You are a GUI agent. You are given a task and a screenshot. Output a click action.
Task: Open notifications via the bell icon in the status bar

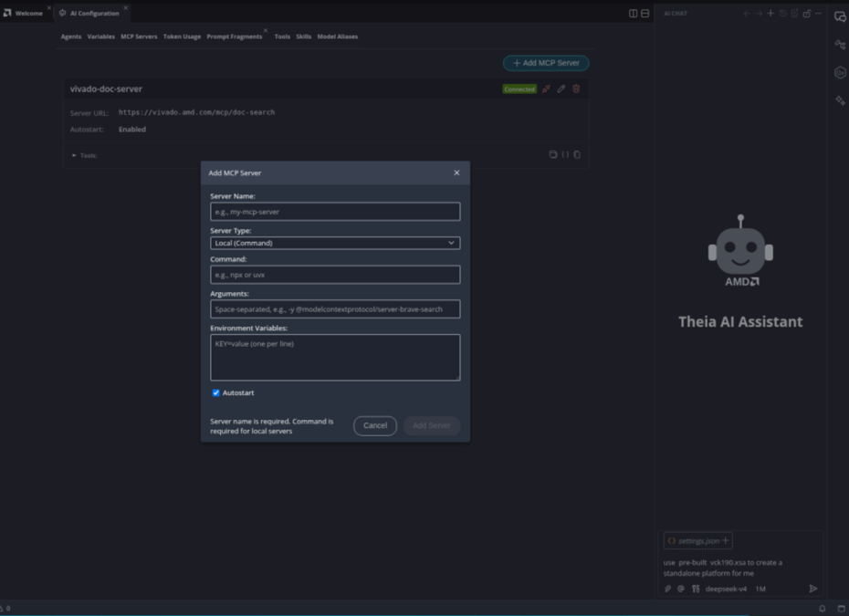click(822, 609)
